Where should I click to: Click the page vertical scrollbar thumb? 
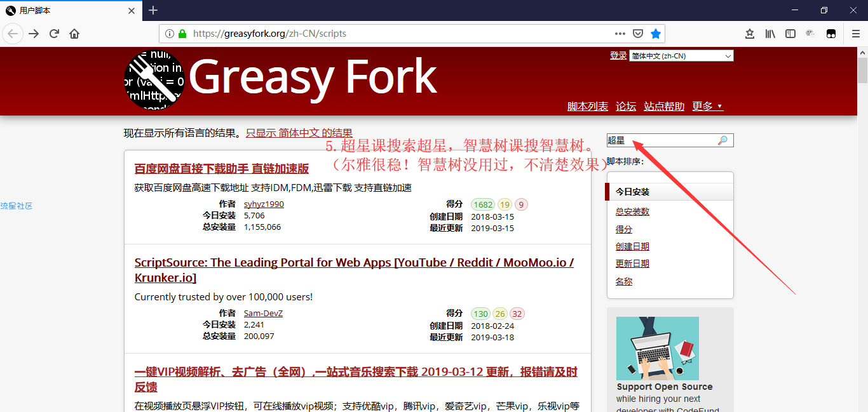(x=862, y=70)
